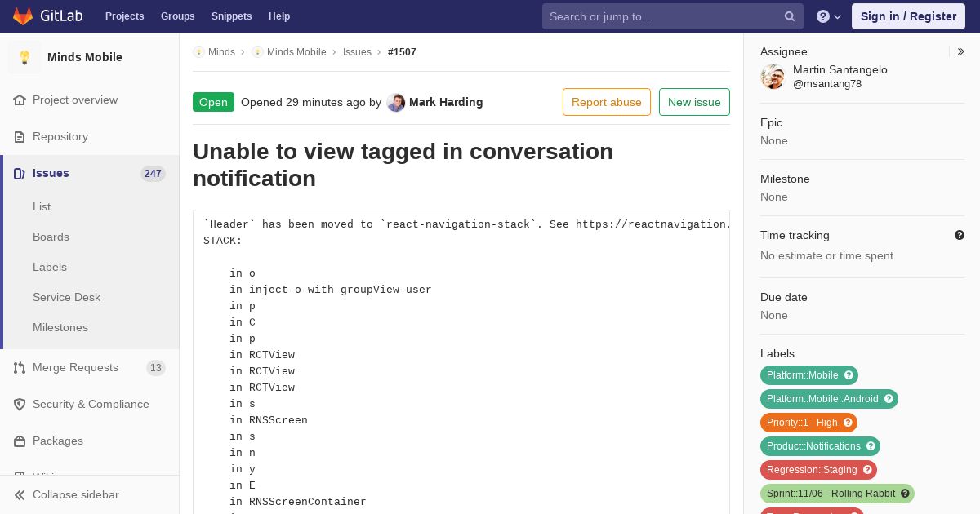Click the Issues breadcrumb link

357,51
